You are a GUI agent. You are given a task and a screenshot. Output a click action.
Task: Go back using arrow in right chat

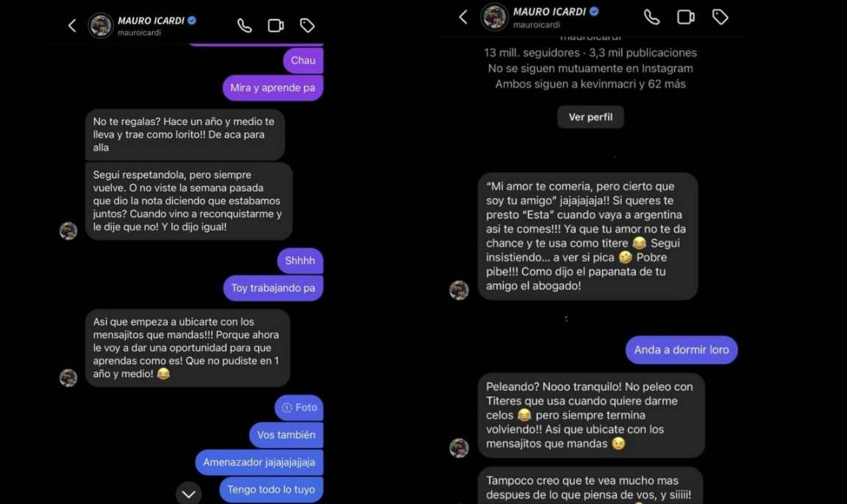(463, 17)
